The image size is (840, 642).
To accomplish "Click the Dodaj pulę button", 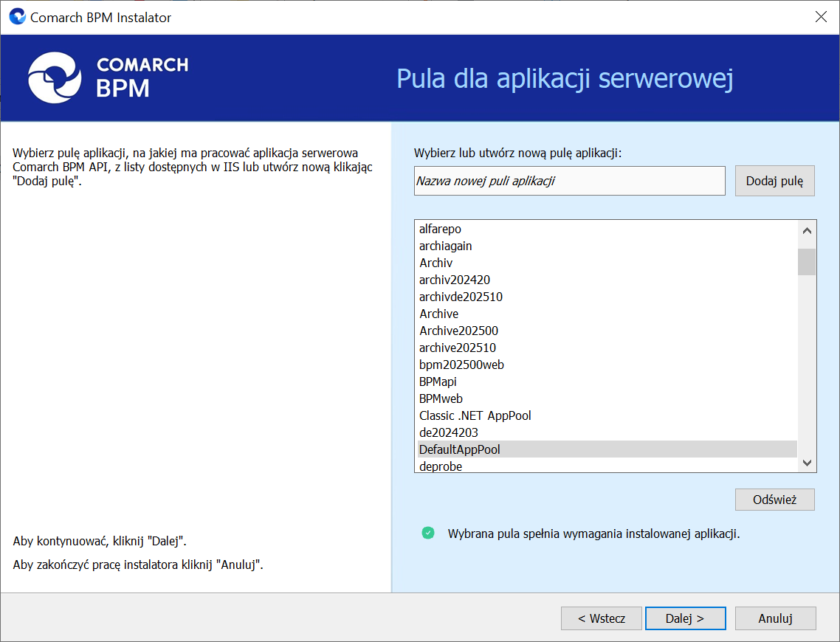I will click(774, 181).
